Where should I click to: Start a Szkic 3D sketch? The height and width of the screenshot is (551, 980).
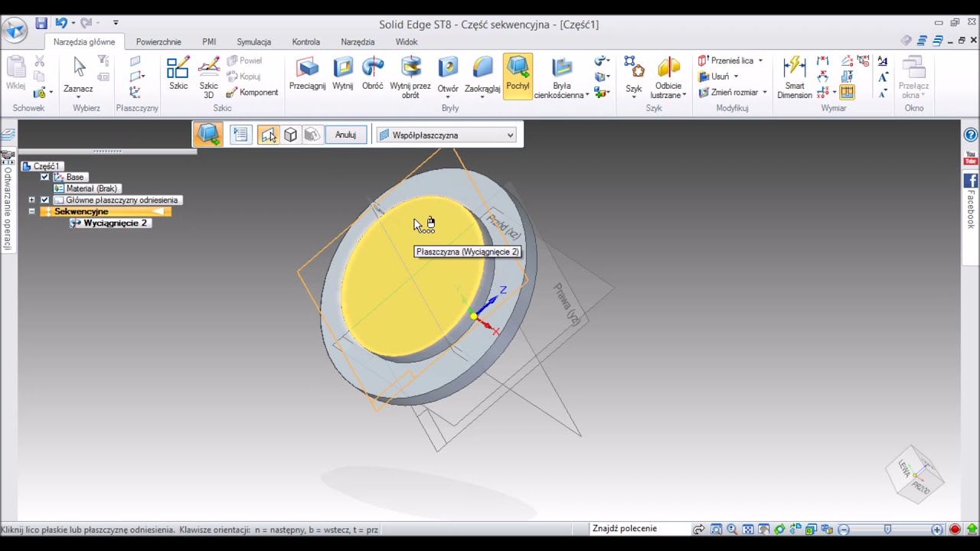[208, 78]
